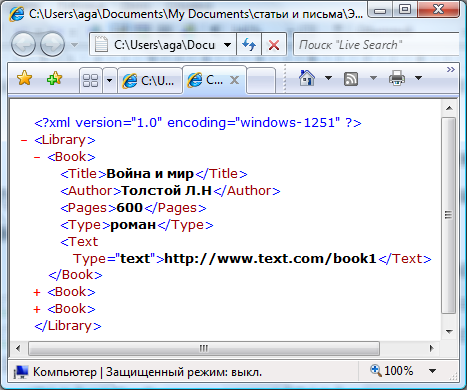This screenshot has height=390, width=467.
Task: Click the Type value роман
Action: pos(133,225)
